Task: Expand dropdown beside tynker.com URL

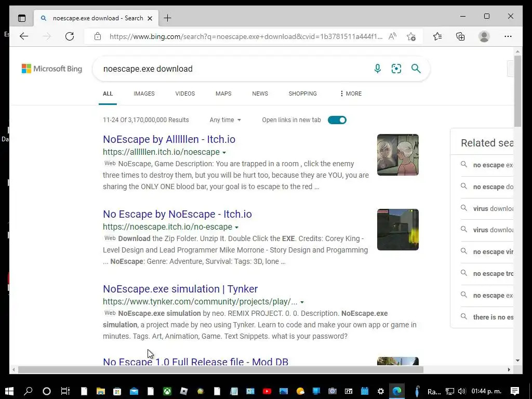Action: point(302,302)
